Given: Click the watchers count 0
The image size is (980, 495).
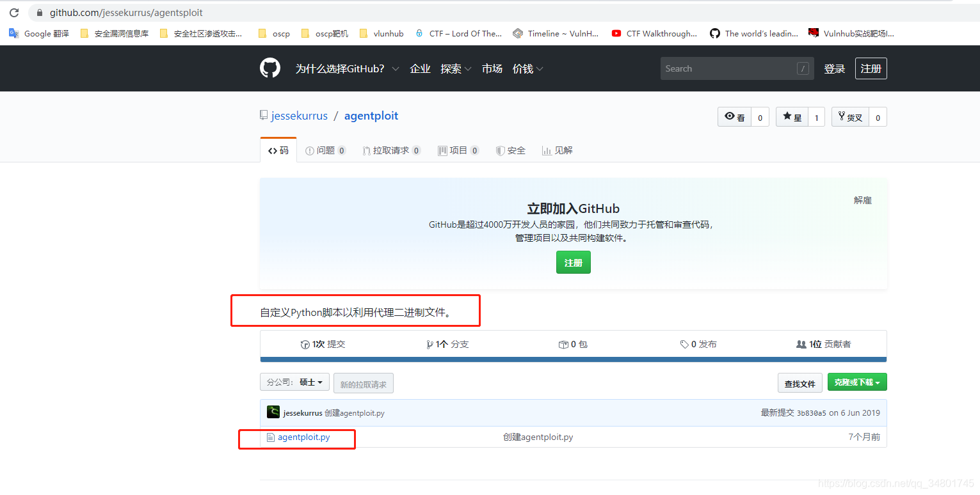Looking at the screenshot, I should 760,117.
